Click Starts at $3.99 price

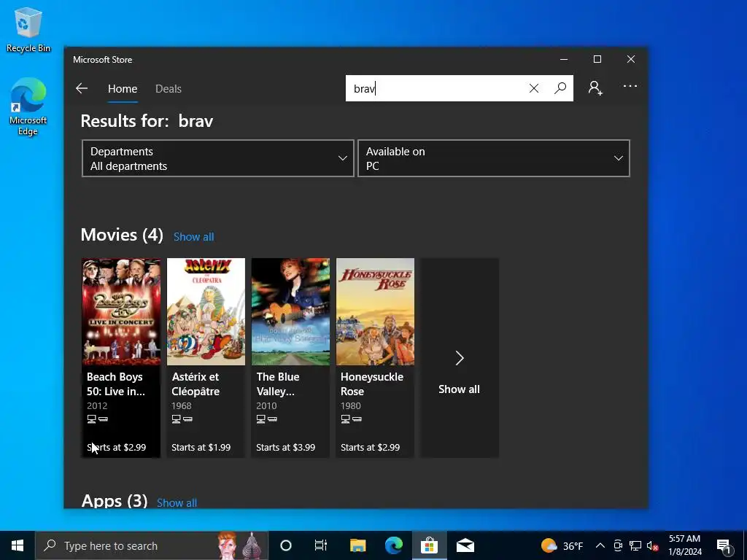[x=286, y=447]
